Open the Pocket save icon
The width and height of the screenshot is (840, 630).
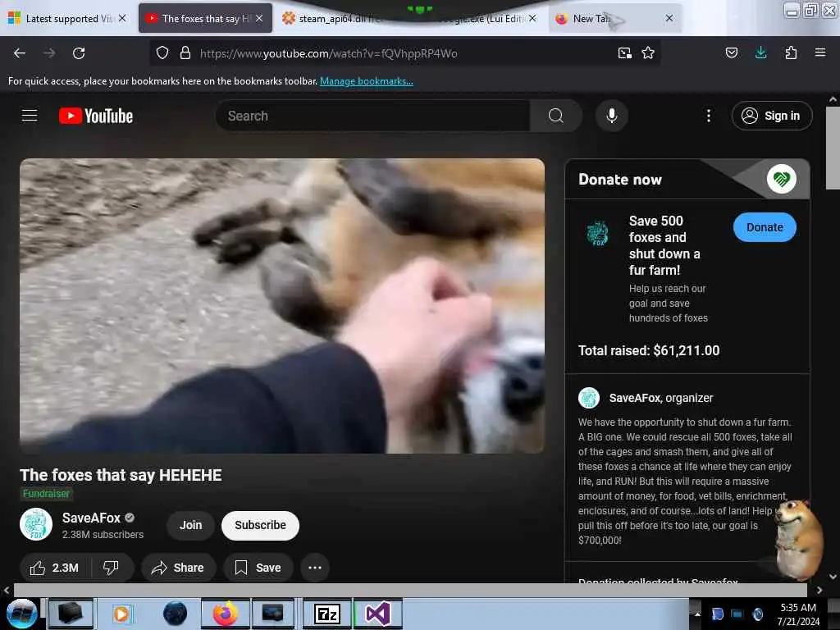tap(731, 52)
